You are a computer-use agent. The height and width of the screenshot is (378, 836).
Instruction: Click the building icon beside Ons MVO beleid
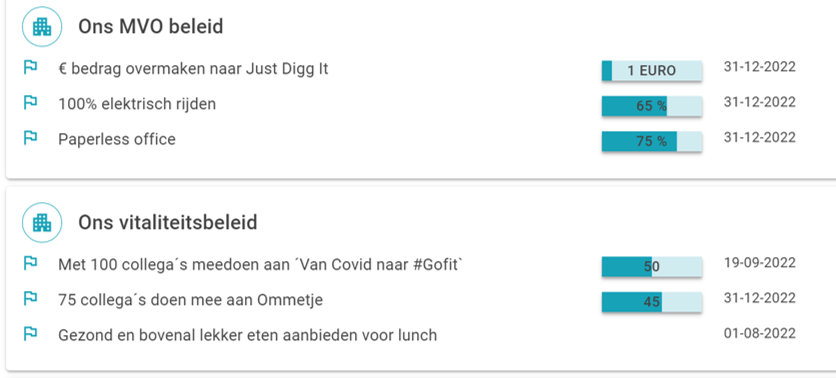(42, 26)
